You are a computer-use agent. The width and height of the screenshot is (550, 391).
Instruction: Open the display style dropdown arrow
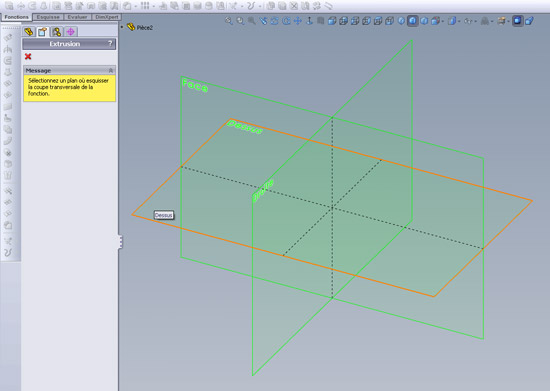pos(460,22)
